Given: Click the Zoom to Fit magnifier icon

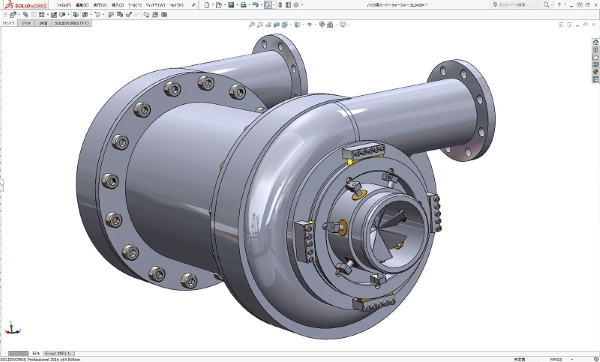Looking at the screenshot, I should click(x=252, y=25).
